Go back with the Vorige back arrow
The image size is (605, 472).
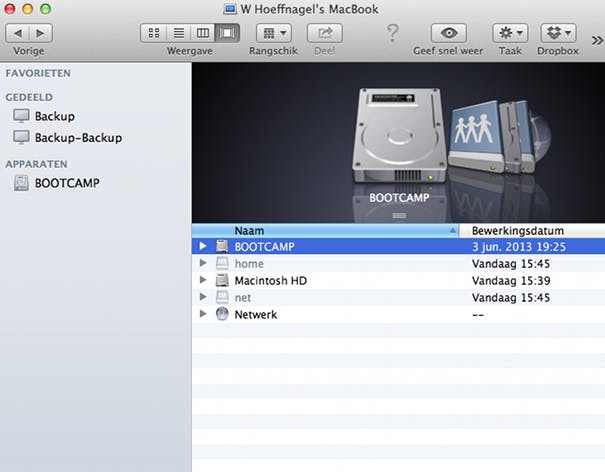[17, 33]
